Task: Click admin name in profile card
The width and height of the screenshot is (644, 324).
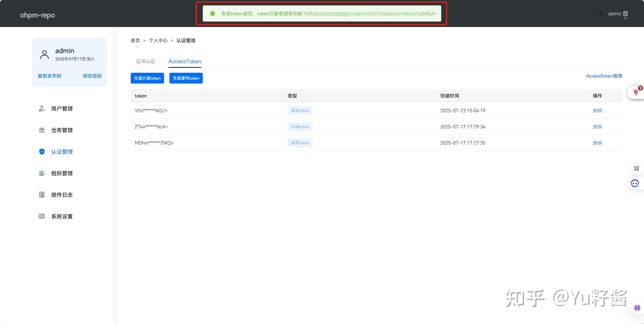Action: pos(65,51)
